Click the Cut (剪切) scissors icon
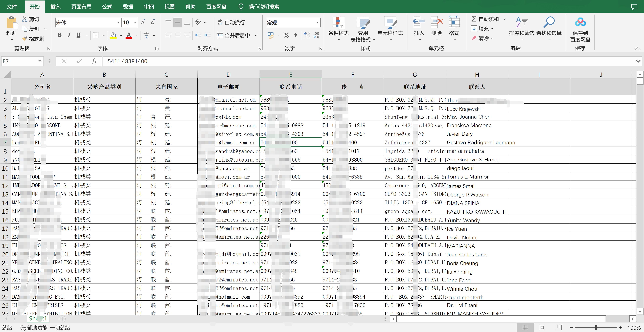 click(x=25, y=19)
